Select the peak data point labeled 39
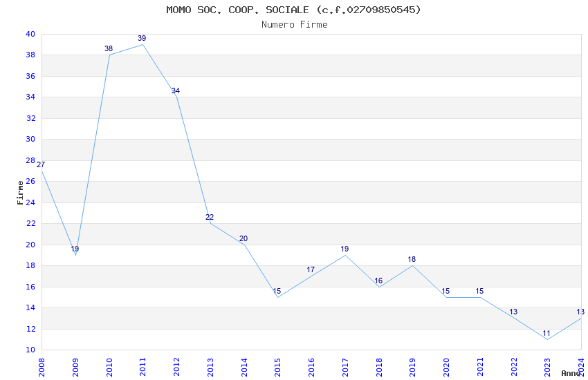588x380 pixels. [142, 38]
